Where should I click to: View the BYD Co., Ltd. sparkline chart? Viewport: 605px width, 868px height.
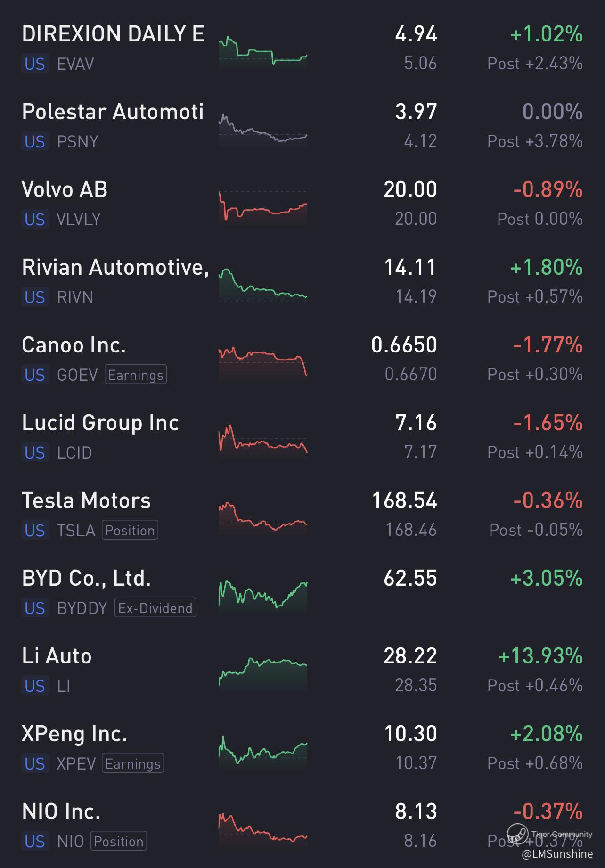click(262, 595)
